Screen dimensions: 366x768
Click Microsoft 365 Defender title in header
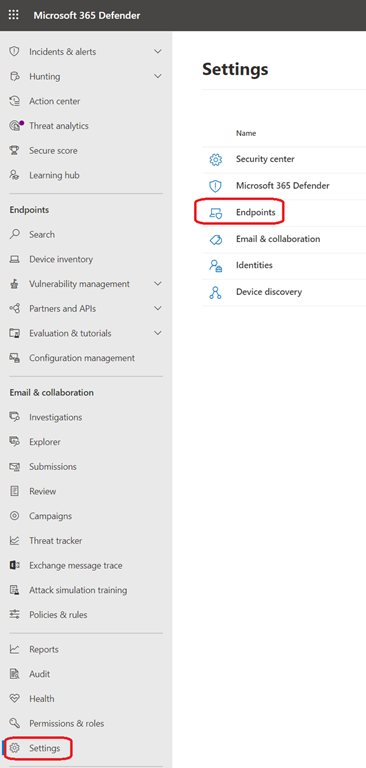[x=87, y=16]
